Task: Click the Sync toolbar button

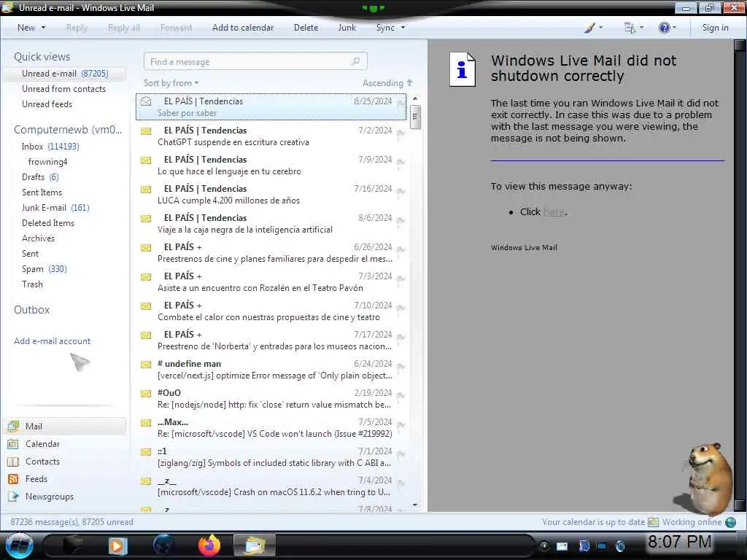Action: click(385, 28)
